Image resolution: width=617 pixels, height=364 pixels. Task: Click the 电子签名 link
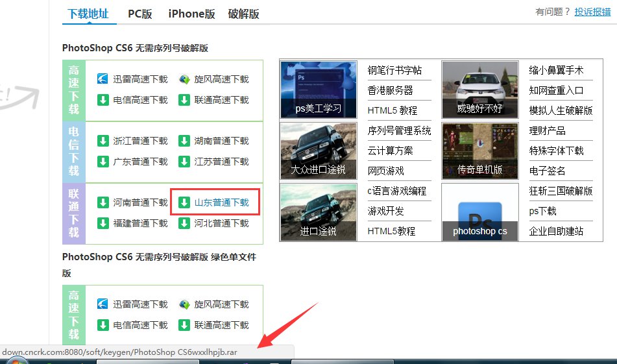click(x=548, y=171)
